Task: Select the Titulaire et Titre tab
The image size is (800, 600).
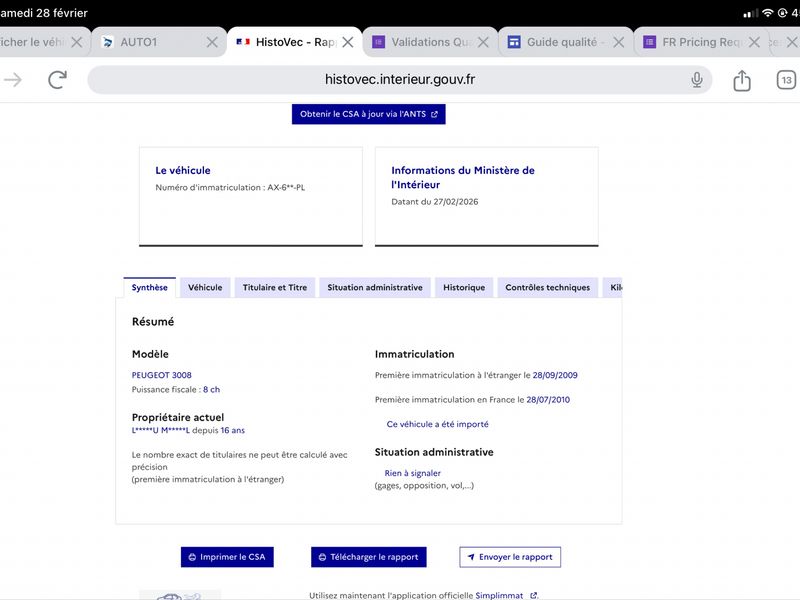Action: click(275, 288)
